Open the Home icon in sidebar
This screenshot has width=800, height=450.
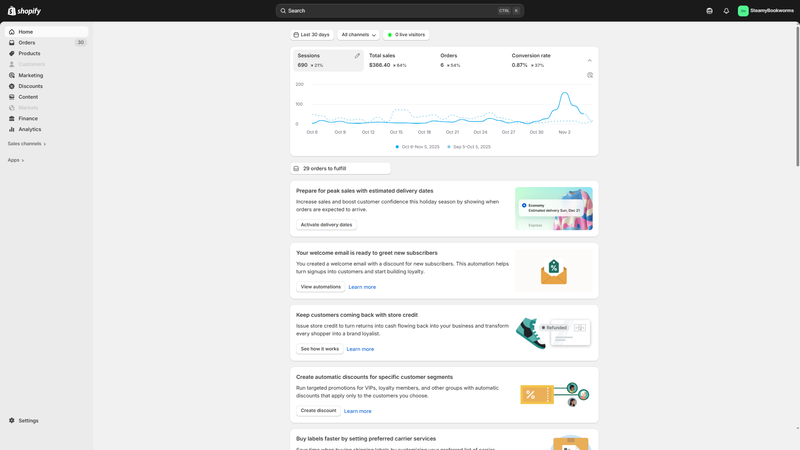coord(12,32)
